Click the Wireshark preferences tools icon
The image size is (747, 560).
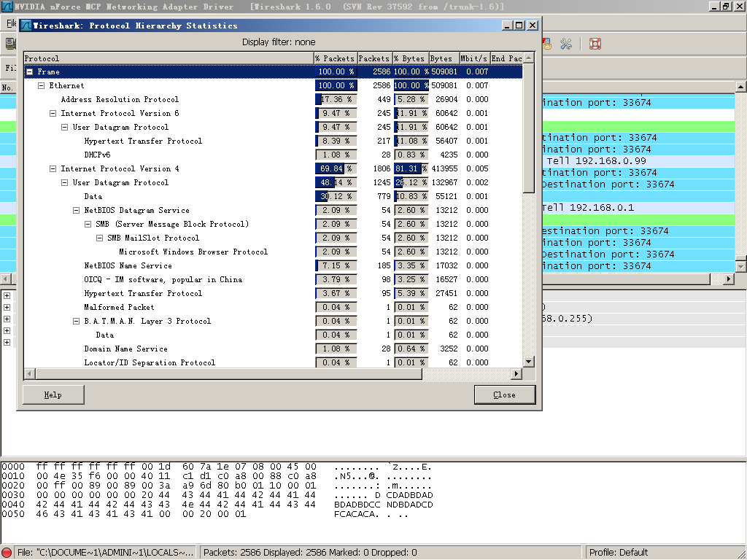point(566,44)
